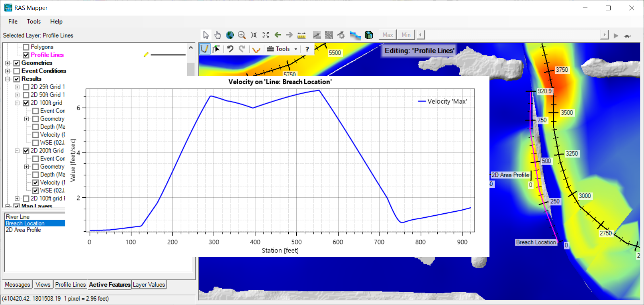Go to previous view with green left arrow
Viewport: 644px width, 305px height.
tap(278, 35)
